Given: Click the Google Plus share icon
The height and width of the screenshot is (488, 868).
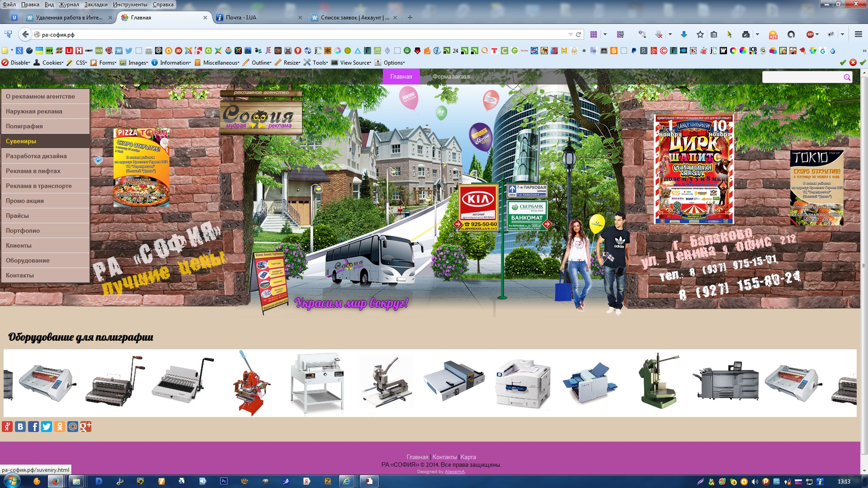Looking at the screenshot, I should click(86, 427).
